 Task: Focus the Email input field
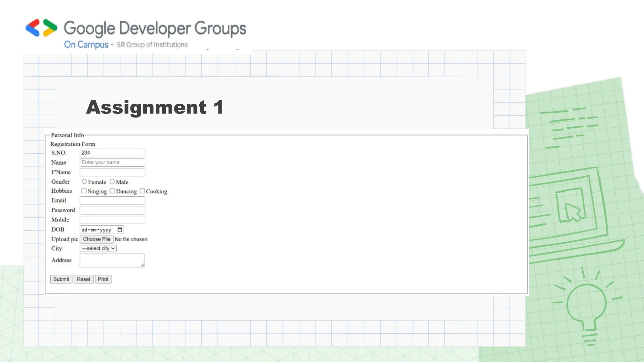(112, 200)
